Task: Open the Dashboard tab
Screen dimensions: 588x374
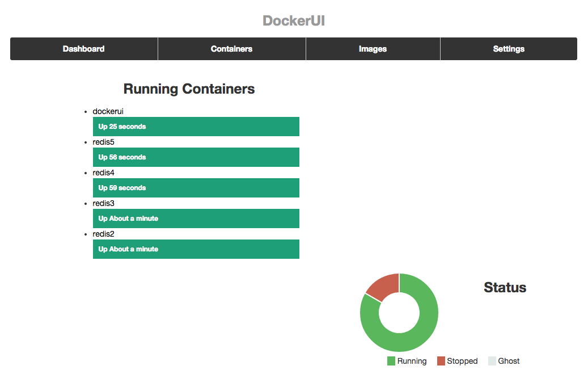Action: (x=83, y=49)
